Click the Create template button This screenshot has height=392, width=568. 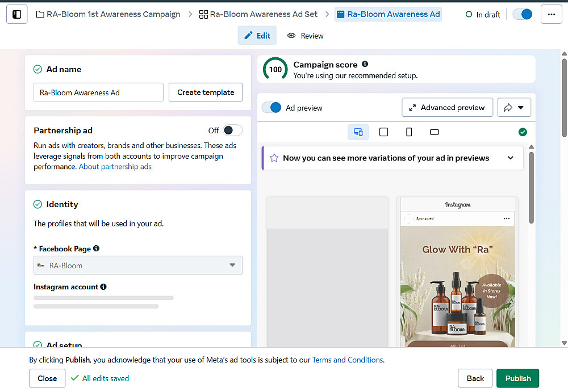coord(206,92)
